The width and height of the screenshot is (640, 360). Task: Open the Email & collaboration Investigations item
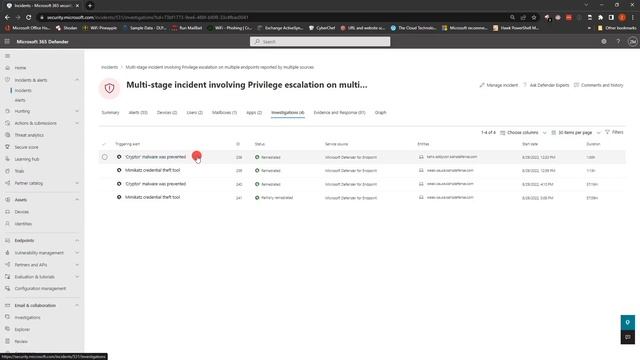pyautogui.click(x=27, y=318)
